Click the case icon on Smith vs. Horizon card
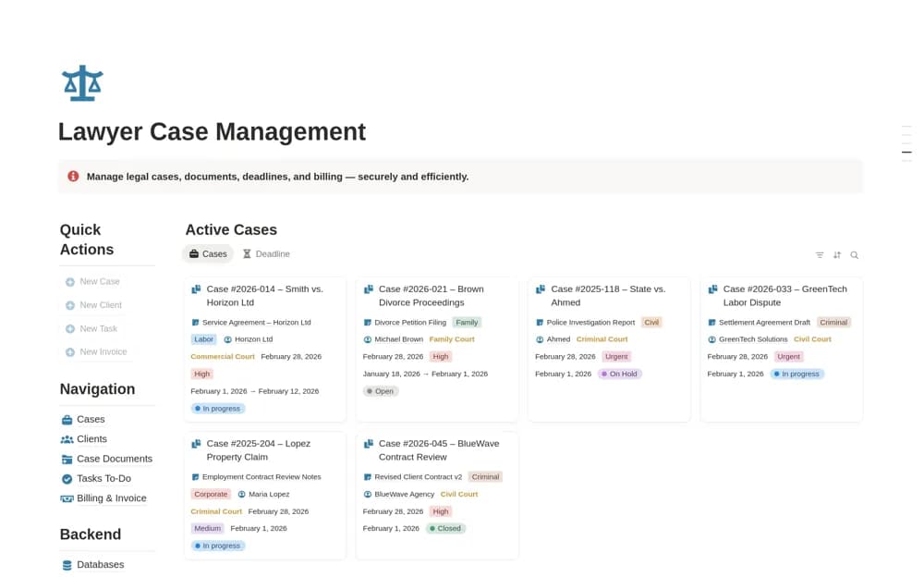Viewport: 924px width, 577px height. point(196,289)
